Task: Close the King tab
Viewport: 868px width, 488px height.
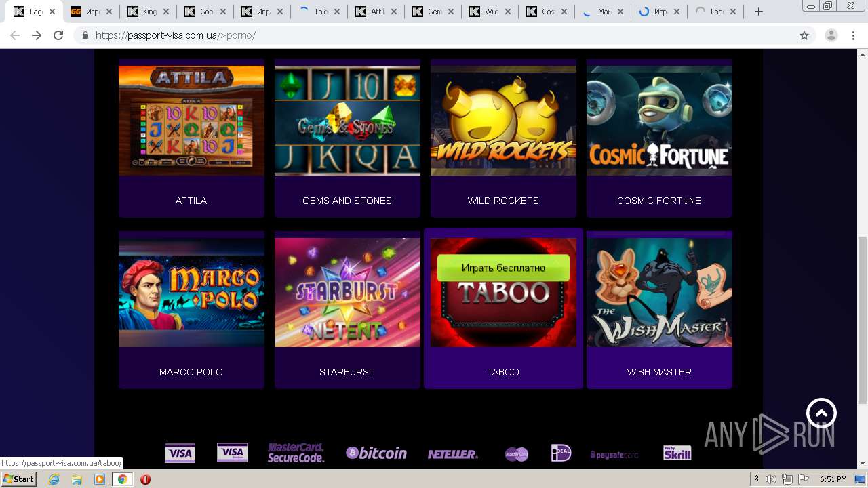Action: (166, 12)
